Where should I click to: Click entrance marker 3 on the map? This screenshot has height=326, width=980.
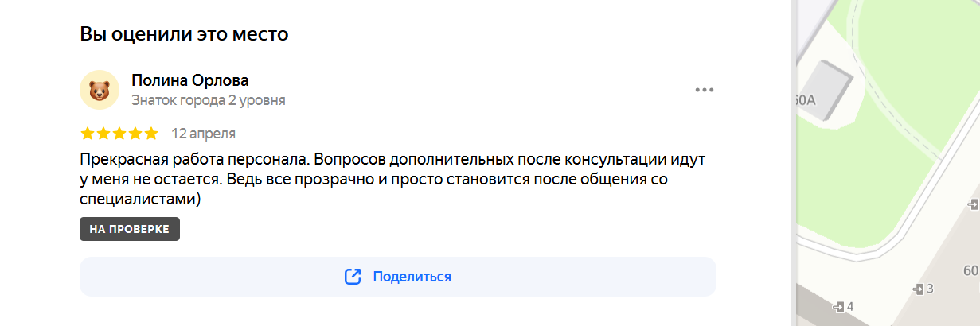pyautogui.click(x=923, y=289)
